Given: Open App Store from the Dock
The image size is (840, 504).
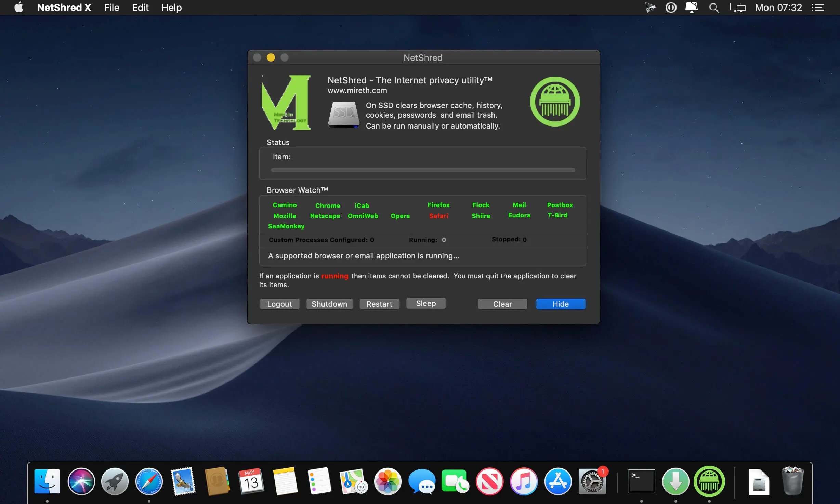Looking at the screenshot, I should pos(558,481).
